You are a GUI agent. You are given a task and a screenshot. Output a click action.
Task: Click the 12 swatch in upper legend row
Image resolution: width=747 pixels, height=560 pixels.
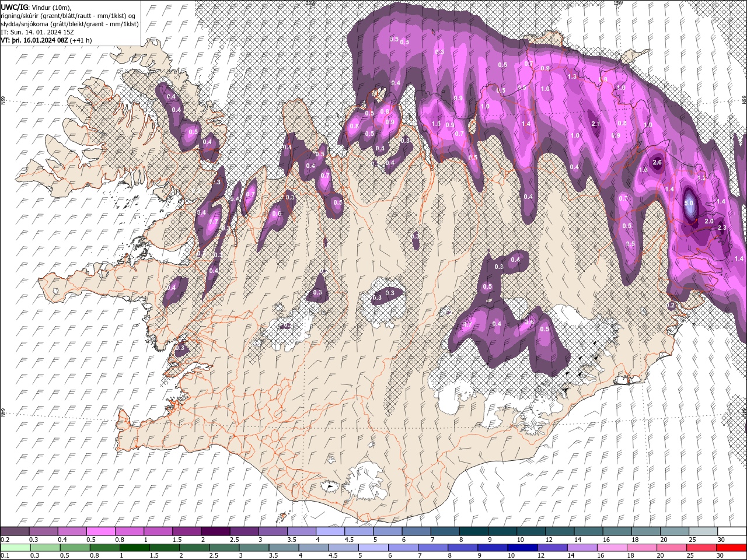point(560,531)
